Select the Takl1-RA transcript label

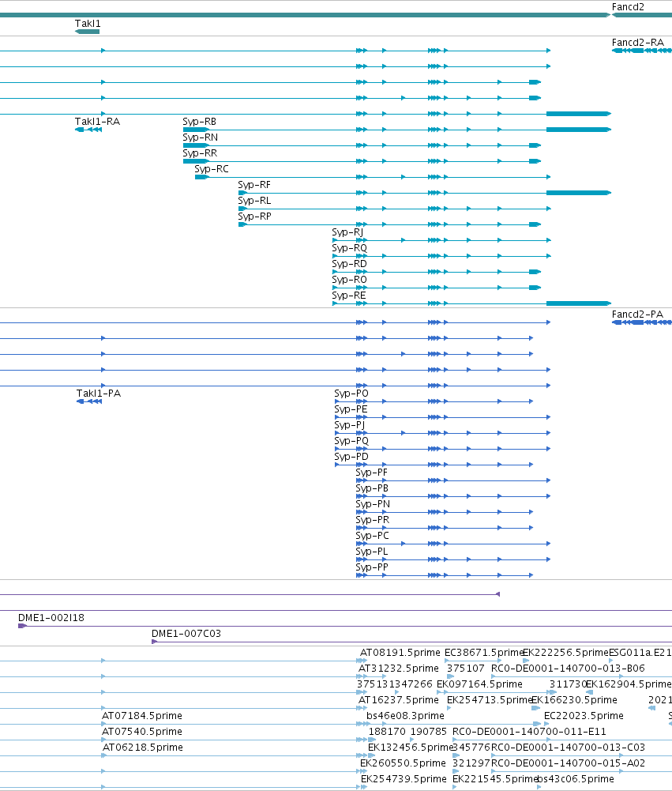pos(97,122)
